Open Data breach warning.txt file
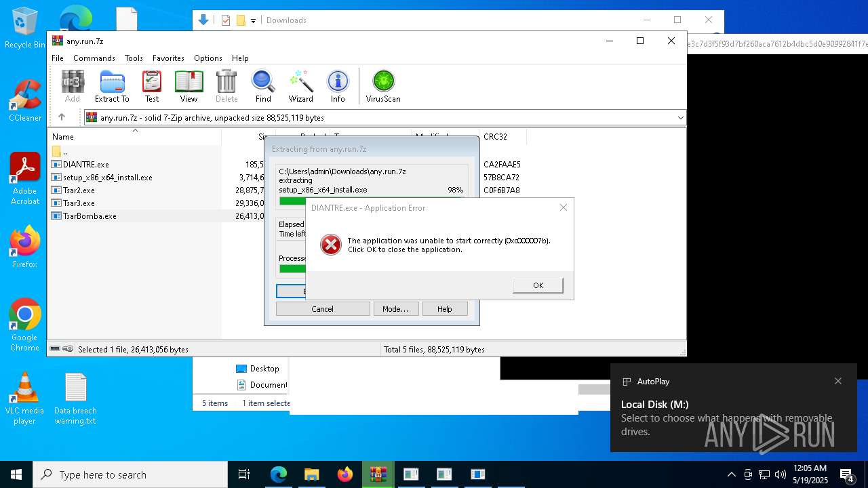Screen dimensions: 868x488 point(75,399)
